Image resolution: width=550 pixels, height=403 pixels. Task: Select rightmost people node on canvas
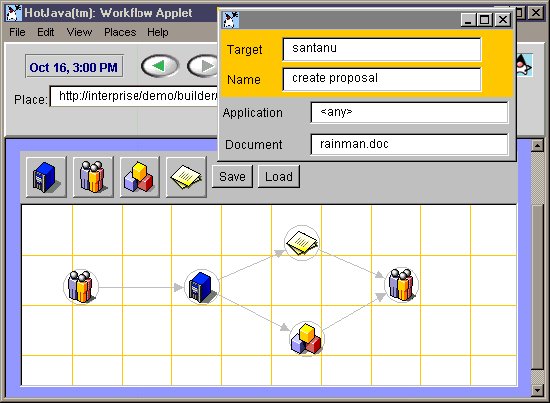[402, 285]
